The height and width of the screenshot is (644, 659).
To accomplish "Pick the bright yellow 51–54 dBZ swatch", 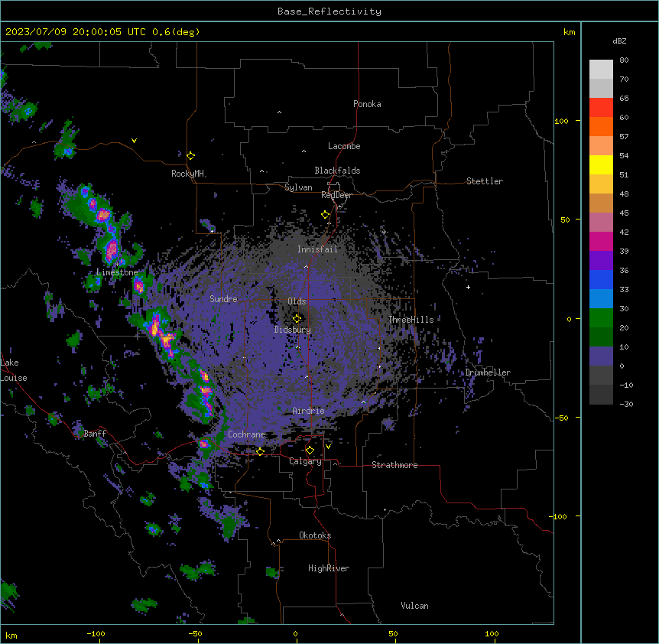I will [x=601, y=164].
